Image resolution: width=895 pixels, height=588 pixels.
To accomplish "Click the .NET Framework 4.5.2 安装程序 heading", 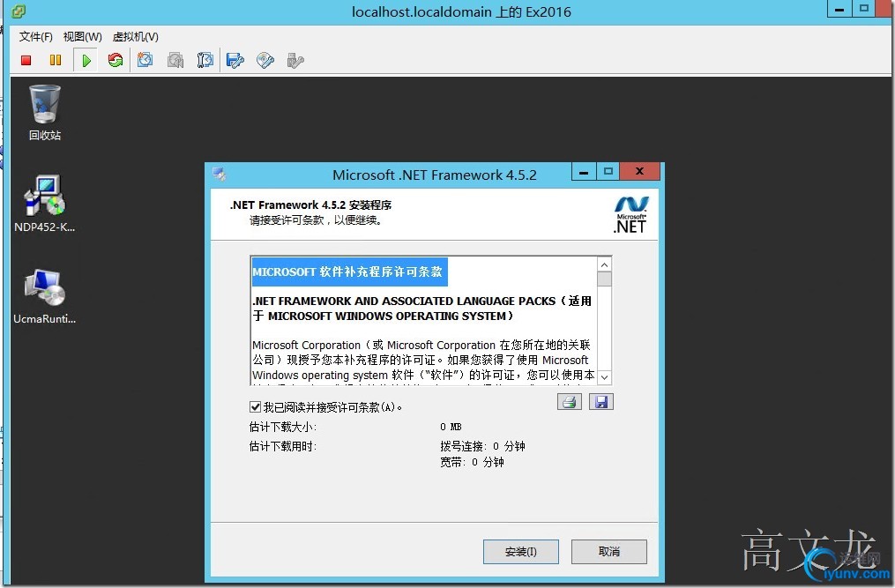I will pos(310,205).
